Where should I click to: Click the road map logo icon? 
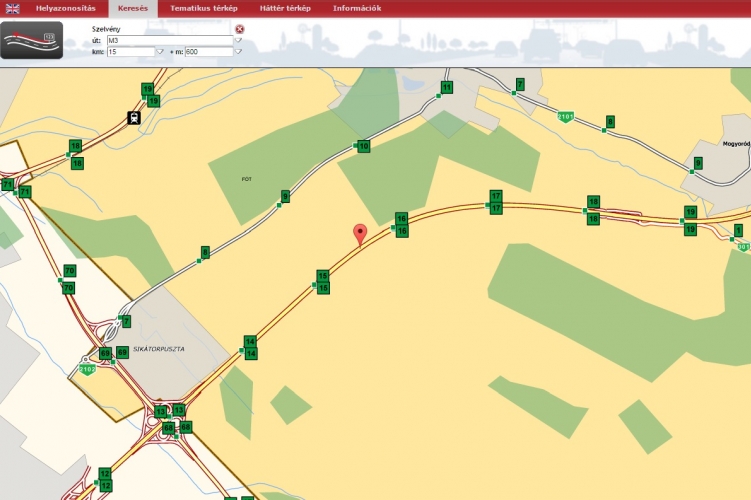pos(31,41)
